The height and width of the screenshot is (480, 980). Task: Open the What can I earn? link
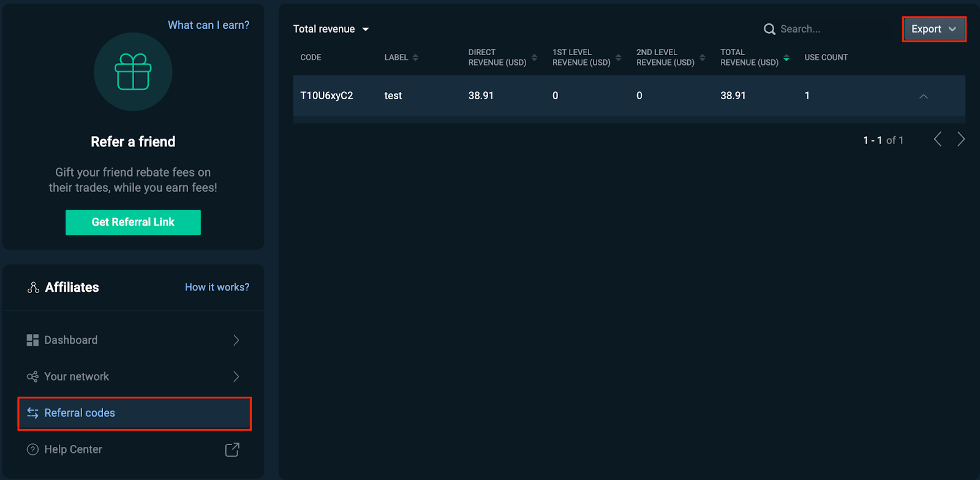[x=208, y=25]
